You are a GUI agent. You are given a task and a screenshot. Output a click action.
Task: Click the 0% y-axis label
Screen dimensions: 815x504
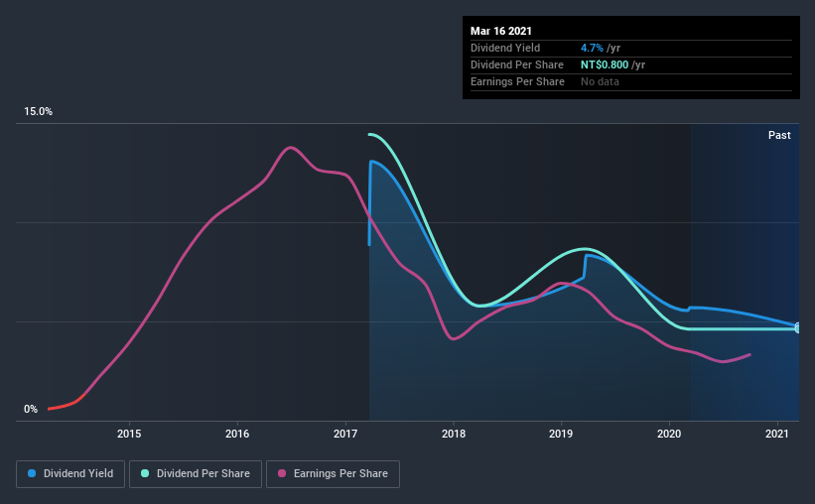point(31,410)
